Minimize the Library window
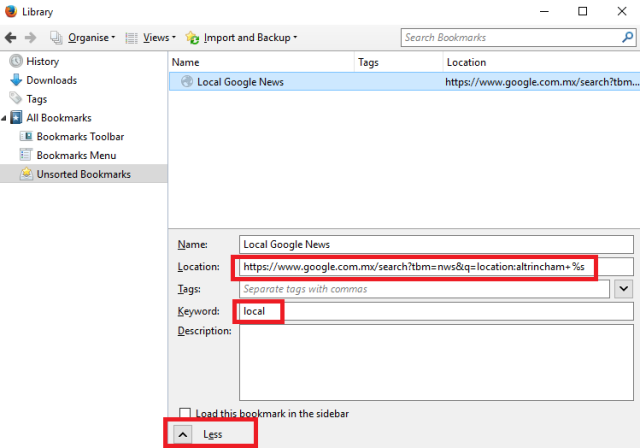The image size is (640, 448). (544, 11)
